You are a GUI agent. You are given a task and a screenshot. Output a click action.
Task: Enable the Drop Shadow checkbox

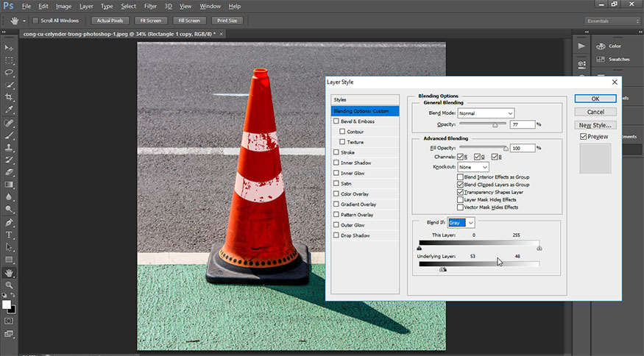336,235
